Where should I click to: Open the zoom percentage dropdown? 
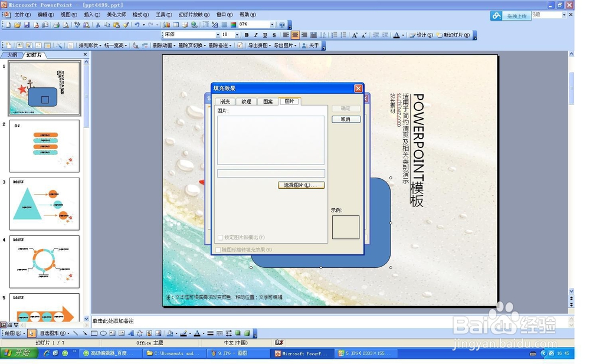(272, 24)
